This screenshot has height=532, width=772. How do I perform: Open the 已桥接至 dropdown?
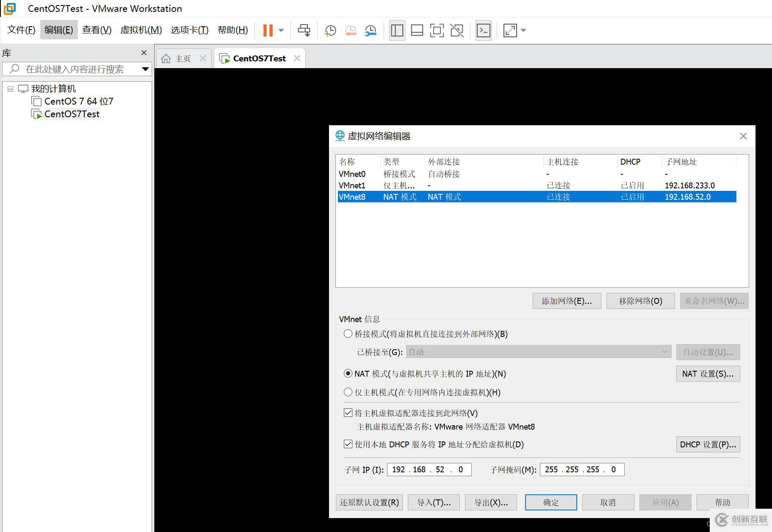pyautogui.click(x=539, y=352)
